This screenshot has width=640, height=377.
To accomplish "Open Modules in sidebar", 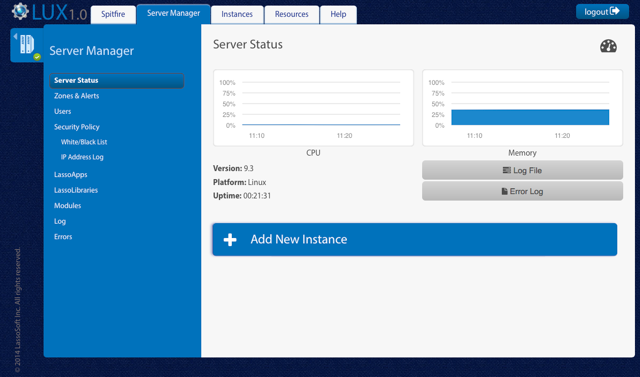I will click(67, 206).
